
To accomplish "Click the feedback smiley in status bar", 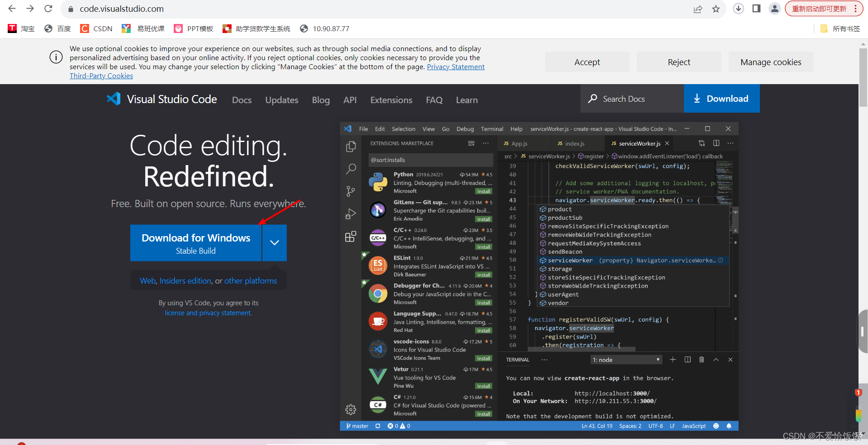I will (716, 426).
